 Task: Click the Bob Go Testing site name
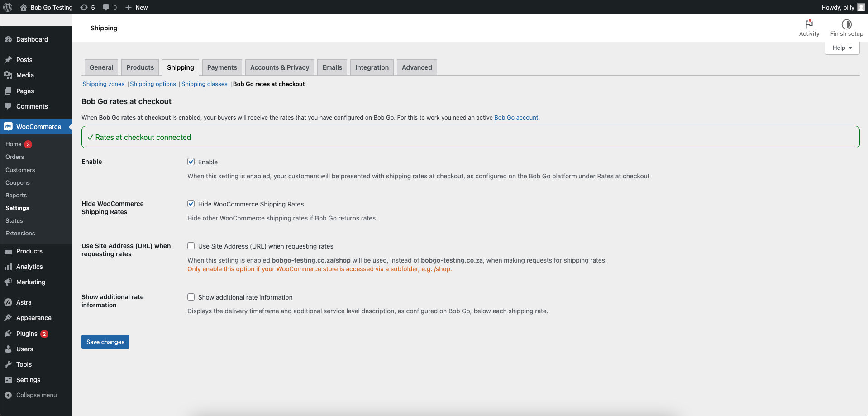coord(52,7)
